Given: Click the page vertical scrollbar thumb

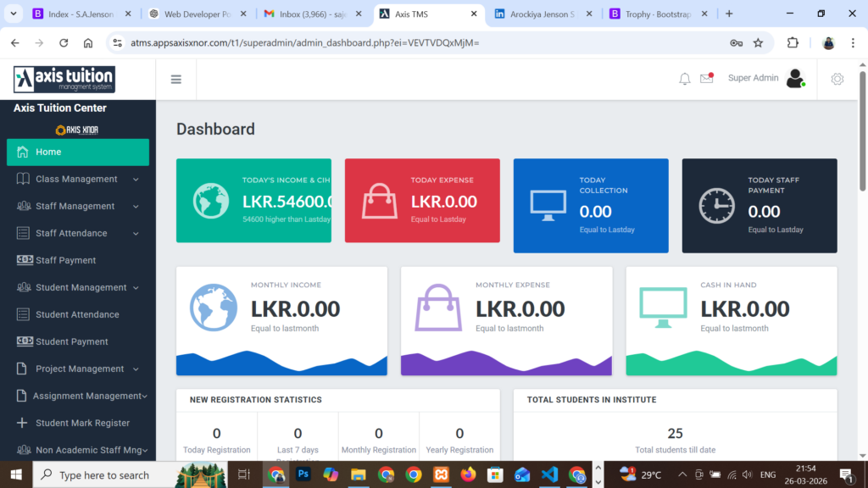Looking at the screenshot, I should click(862, 131).
